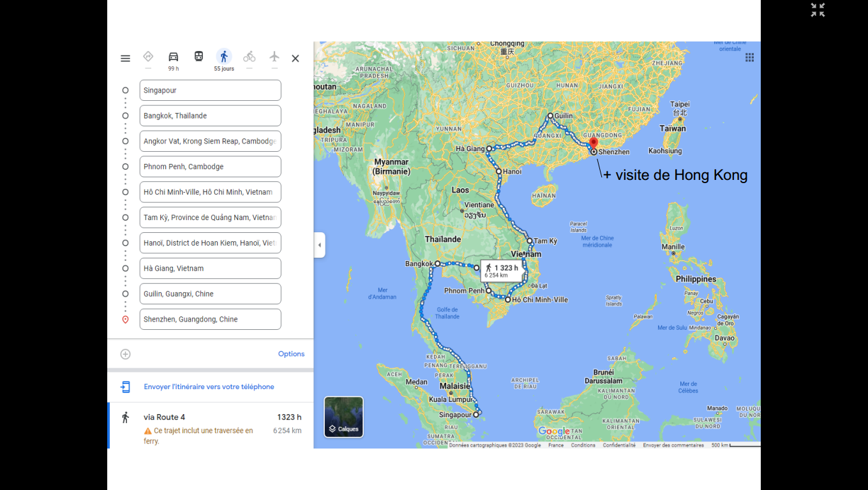This screenshot has height=490, width=868.
Task: Edit the Angkor Vat waypoint field
Action: [x=211, y=141]
